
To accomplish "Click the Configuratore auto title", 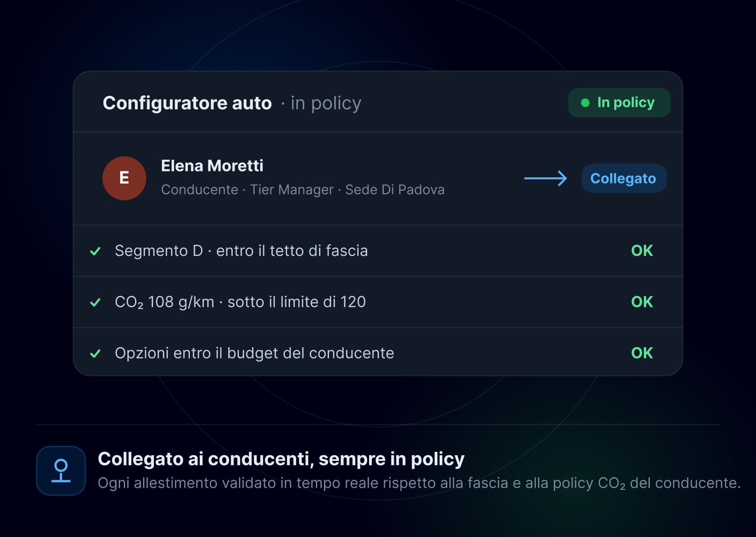I will 187,103.
